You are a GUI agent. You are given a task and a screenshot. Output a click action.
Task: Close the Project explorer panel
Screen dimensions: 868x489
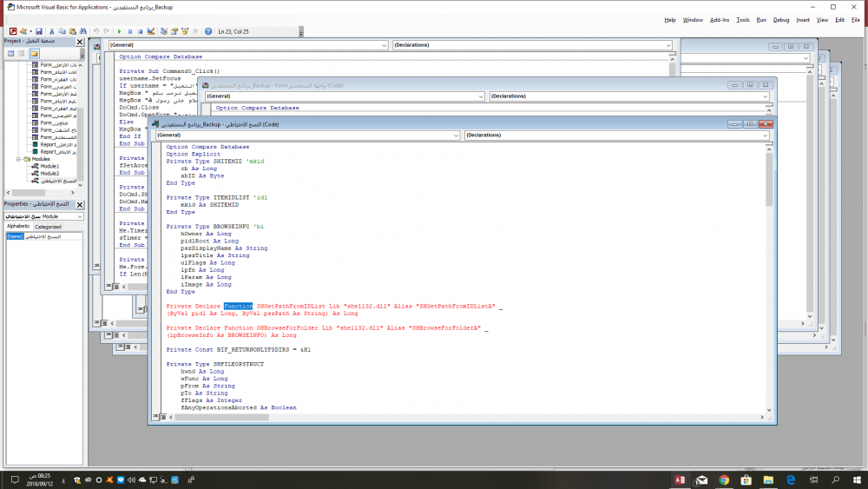pyautogui.click(x=79, y=42)
